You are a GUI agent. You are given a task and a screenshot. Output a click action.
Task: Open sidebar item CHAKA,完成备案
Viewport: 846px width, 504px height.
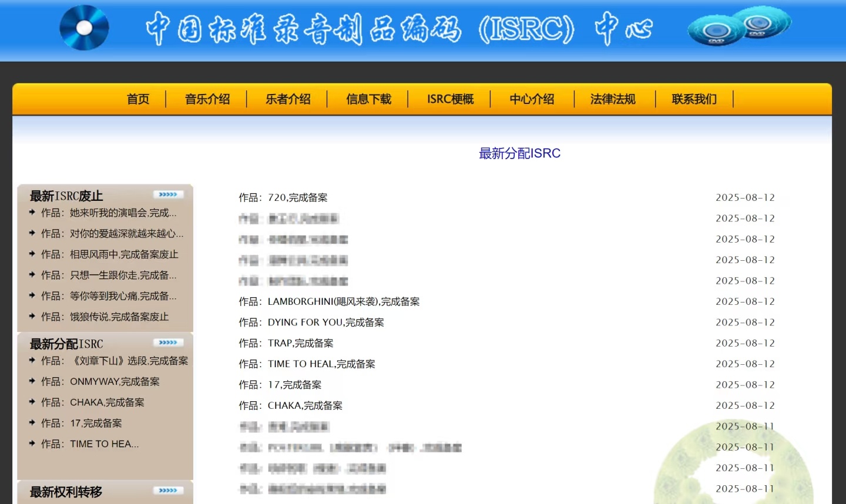pyautogui.click(x=92, y=402)
